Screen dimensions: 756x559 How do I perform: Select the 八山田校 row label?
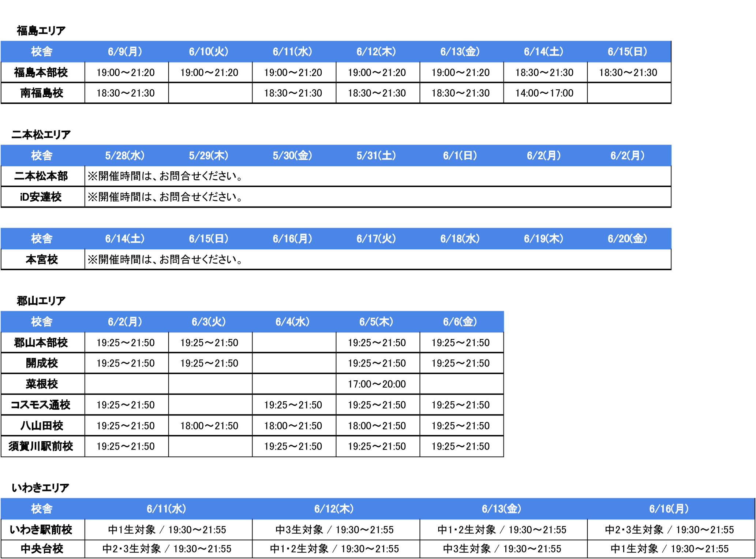click(x=42, y=426)
